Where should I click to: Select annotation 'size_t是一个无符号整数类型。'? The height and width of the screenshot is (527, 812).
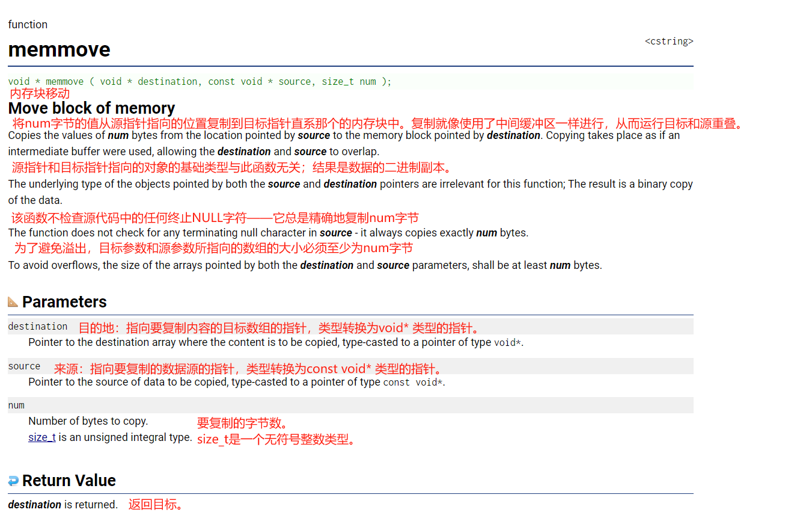pyautogui.click(x=278, y=440)
